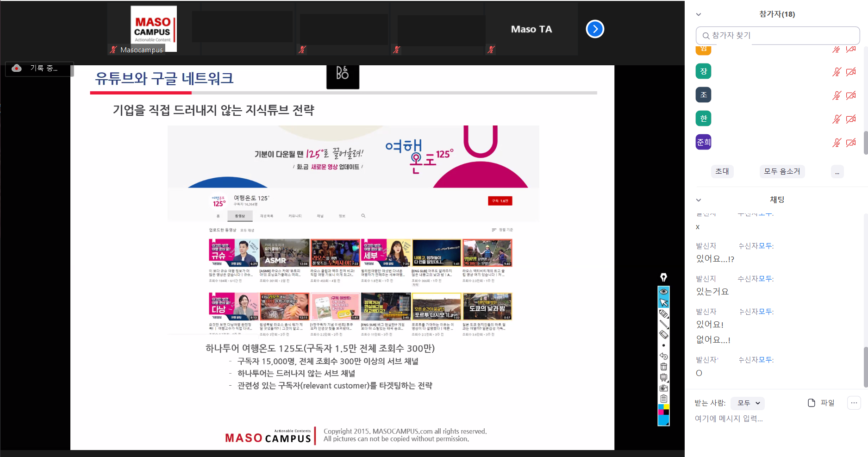Select the arrow cursor tool in annotation toolbar
The width and height of the screenshot is (868, 457).
(x=663, y=302)
